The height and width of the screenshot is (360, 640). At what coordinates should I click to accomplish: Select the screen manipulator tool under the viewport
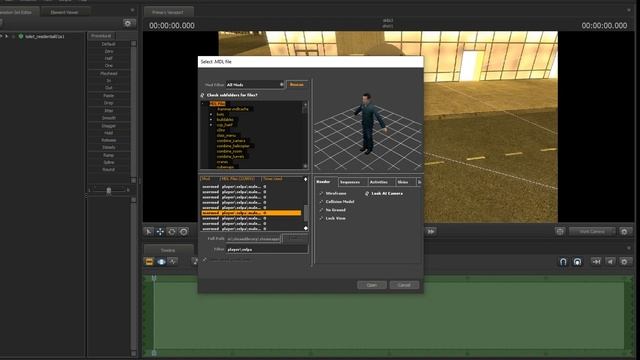[184, 232]
